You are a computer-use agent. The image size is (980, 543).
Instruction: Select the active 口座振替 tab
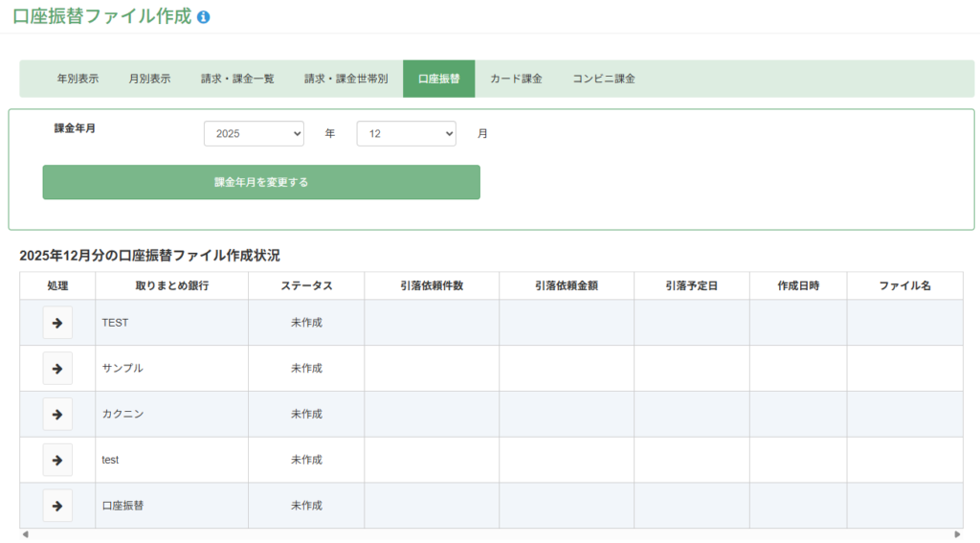point(438,79)
